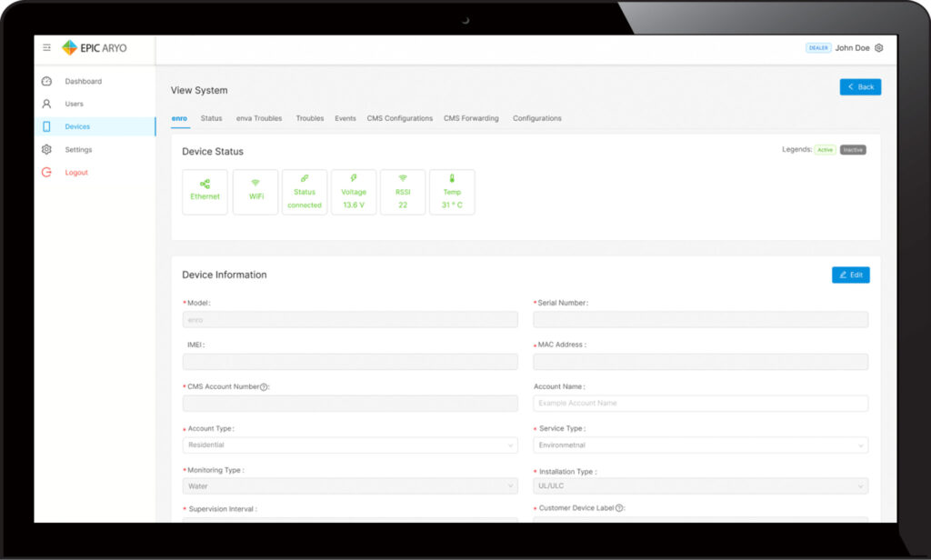The width and height of the screenshot is (931, 560).
Task: Open user settings gear beside John Doe
Action: coord(878,48)
